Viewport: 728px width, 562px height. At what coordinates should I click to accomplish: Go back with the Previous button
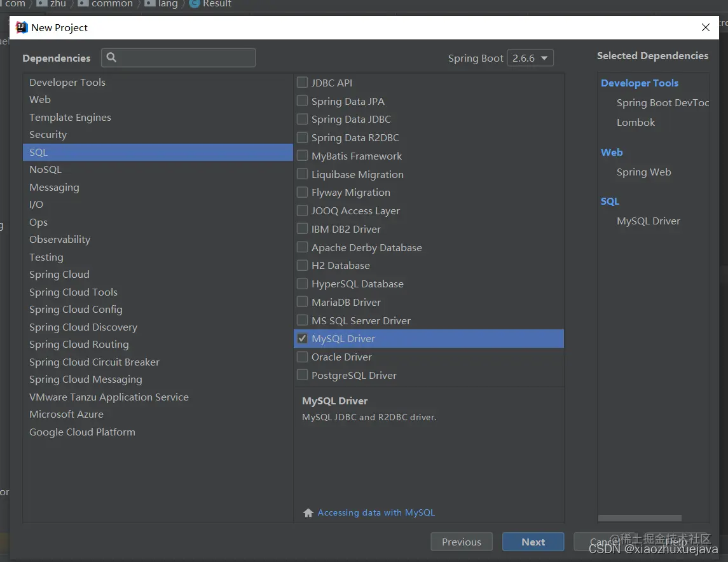(462, 542)
